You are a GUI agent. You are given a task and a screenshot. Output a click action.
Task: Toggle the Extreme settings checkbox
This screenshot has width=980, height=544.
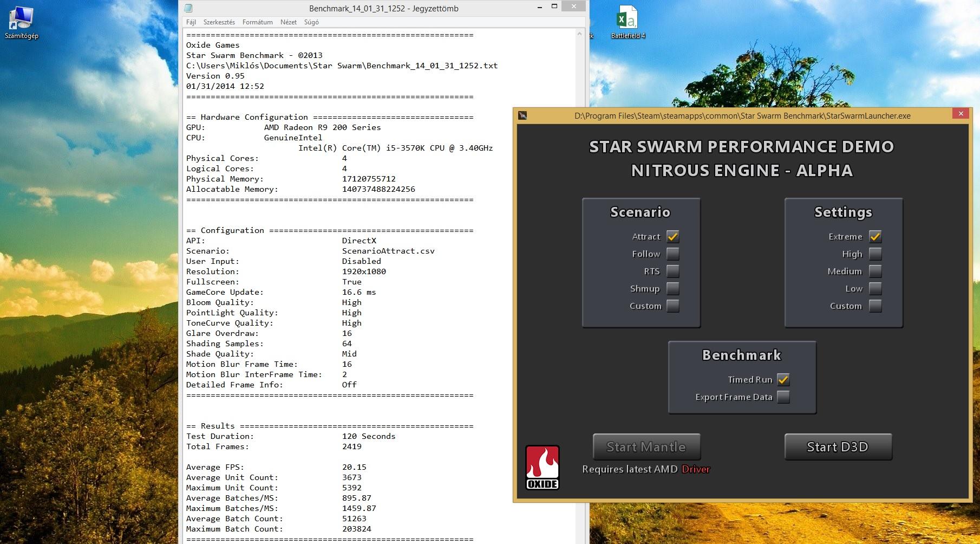875,237
